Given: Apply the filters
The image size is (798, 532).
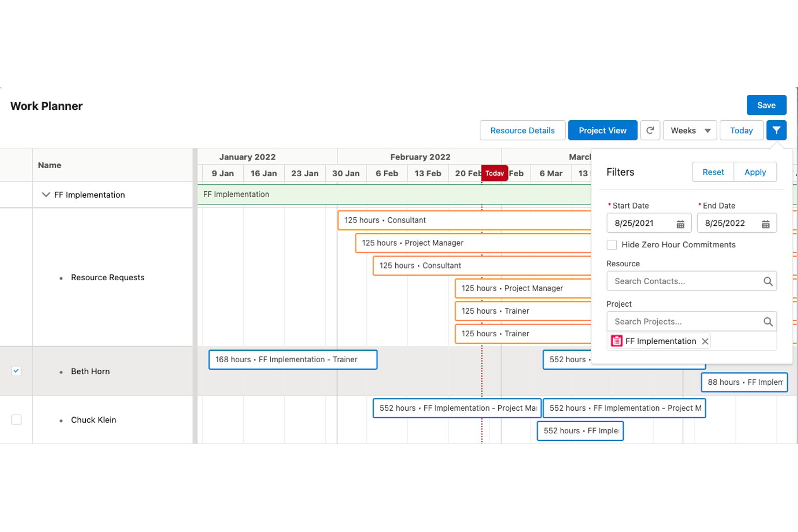Looking at the screenshot, I should click(x=755, y=172).
